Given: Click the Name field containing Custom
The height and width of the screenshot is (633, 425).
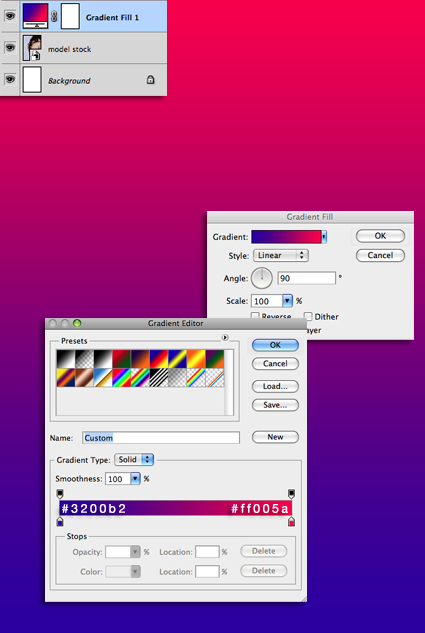Looking at the screenshot, I should pyautogui.click(x=161, y=438).
